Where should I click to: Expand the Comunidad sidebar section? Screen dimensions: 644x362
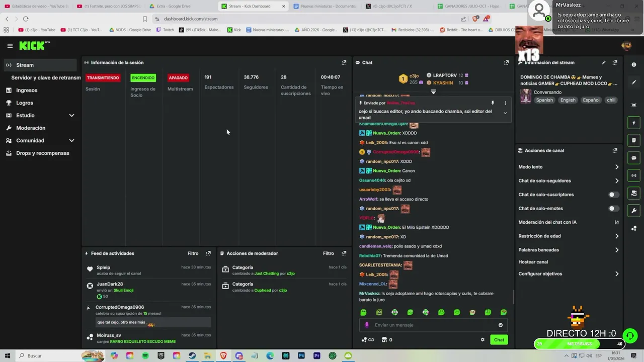(71, 141)
